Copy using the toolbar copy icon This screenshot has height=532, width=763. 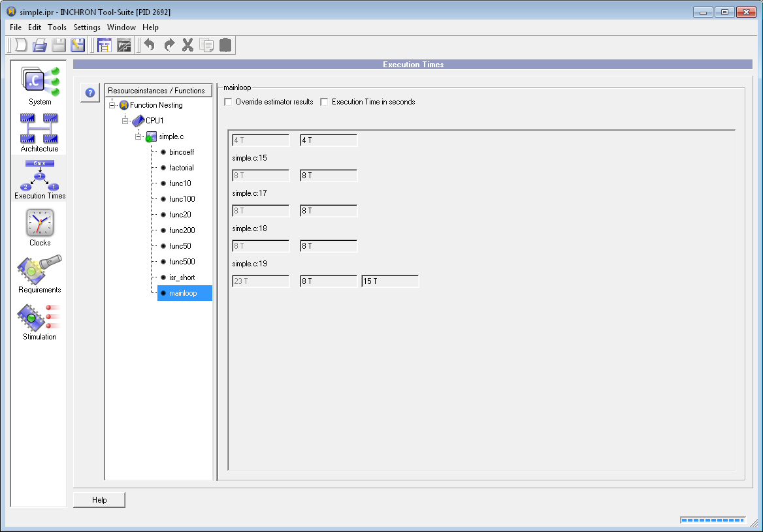207,45
